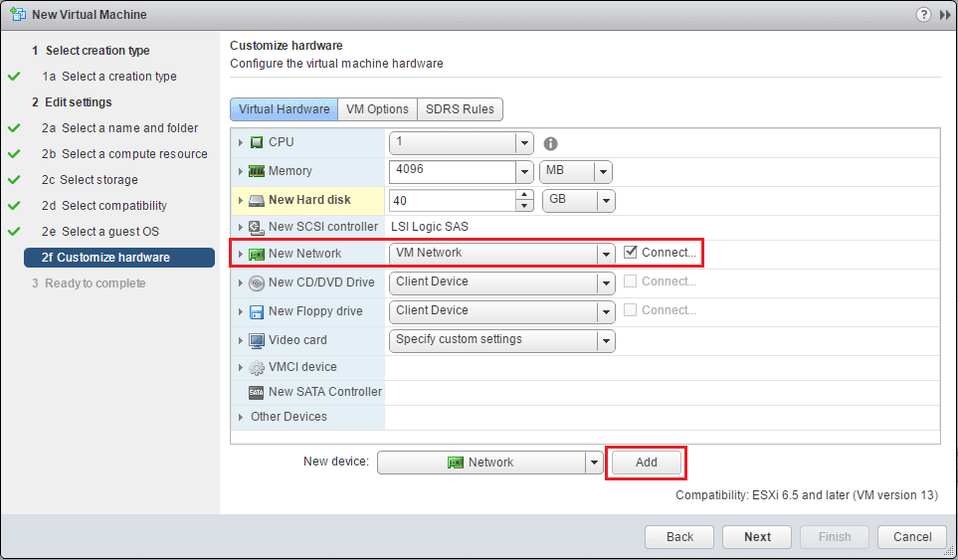Open the Memory MB unit dropdown
958x560 pixels.
coord(603,172)
